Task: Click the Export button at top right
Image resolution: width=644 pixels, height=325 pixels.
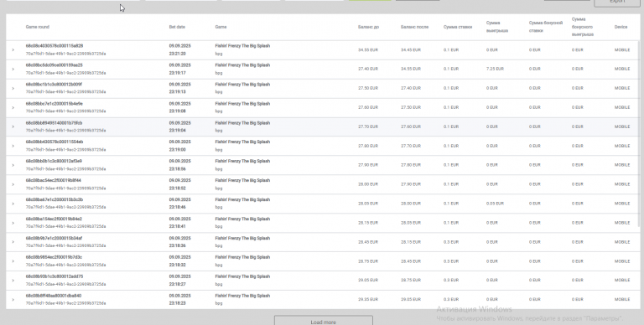Action: pyautogui.click(x=617, y=3)
